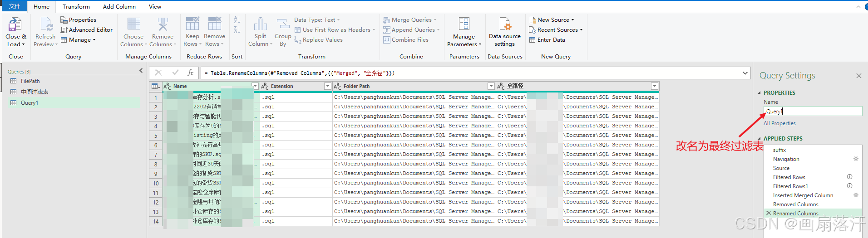Collapse the APPLIED STEPS section
Image resolution: width=868 pixels, height=238 pixels.
759,139
